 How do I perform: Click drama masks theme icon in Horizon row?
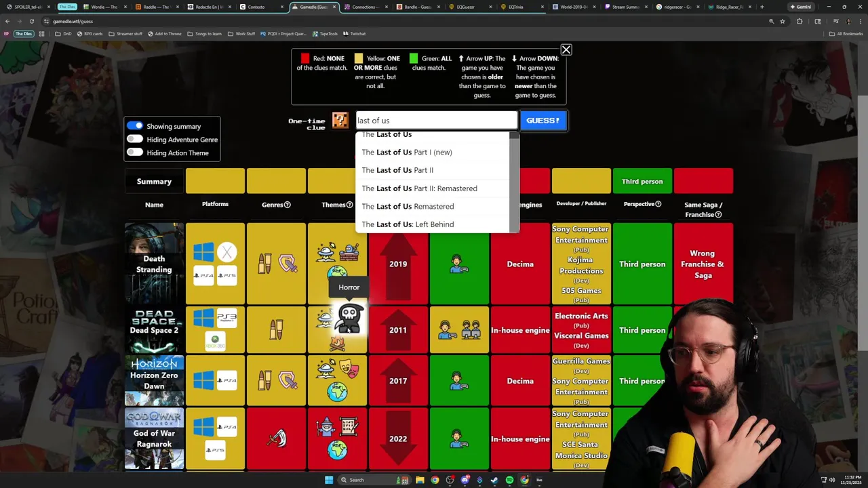coord(349,369)
